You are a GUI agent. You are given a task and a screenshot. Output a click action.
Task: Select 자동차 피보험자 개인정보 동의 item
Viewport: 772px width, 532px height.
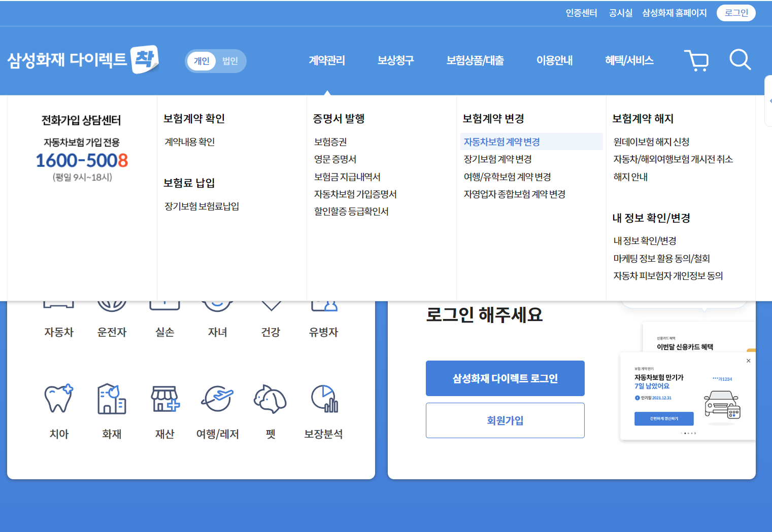click(x=668, y=276)
